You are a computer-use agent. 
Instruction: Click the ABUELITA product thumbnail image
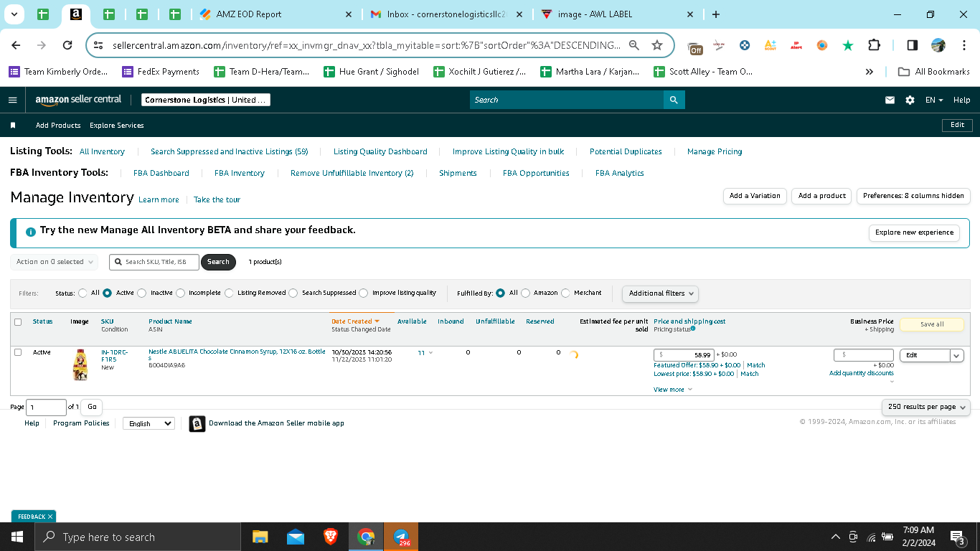(80, 364)
